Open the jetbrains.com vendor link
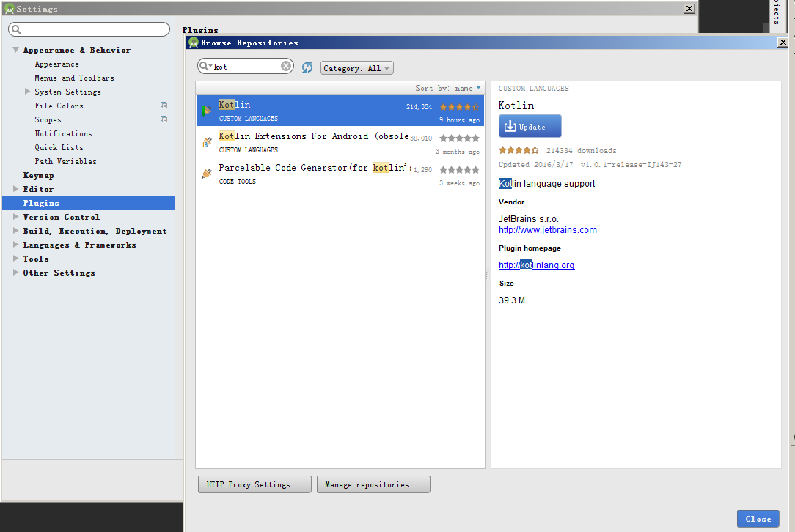This screenshot has width=795, height=532. pyautogui.click(x=548, y=230)
